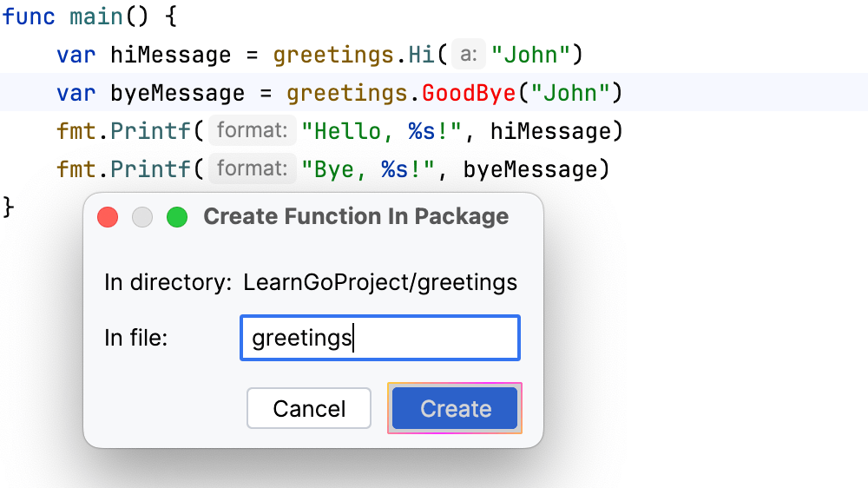Cancel the Create Function dialog

pyautogui.click(x=309, y=408)
